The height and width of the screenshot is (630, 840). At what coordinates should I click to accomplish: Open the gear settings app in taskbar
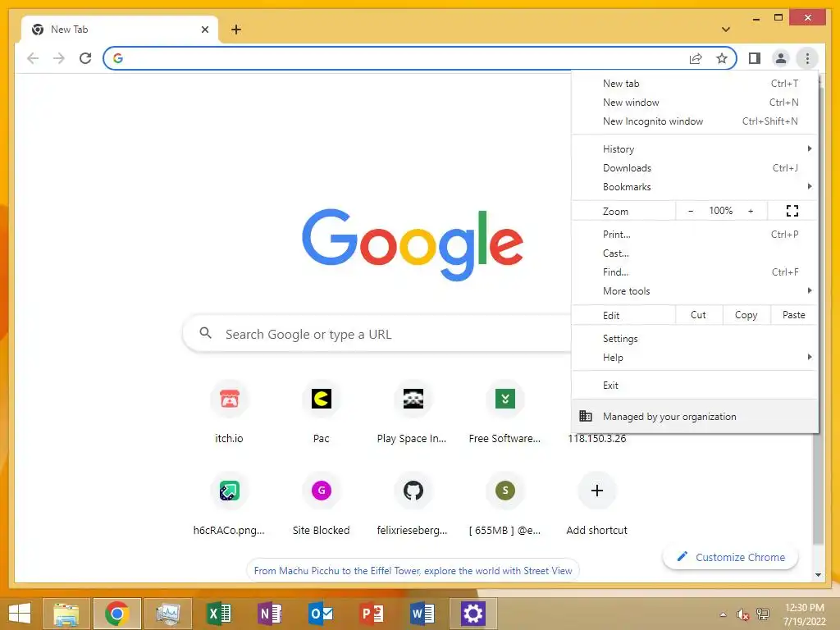(473, 614)
